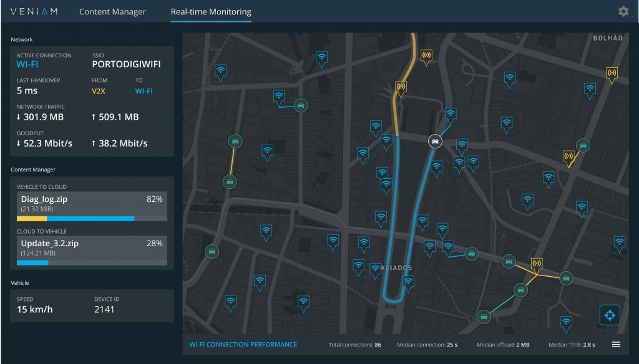Select the bottom-most green vehicle marker with teal line
Image resolution: width=639 pixels, height=364 pixels.
click(x=483, y=317)
